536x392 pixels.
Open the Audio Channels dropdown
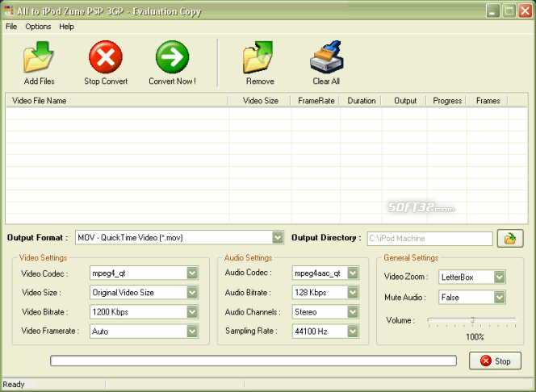click(353, 312)
